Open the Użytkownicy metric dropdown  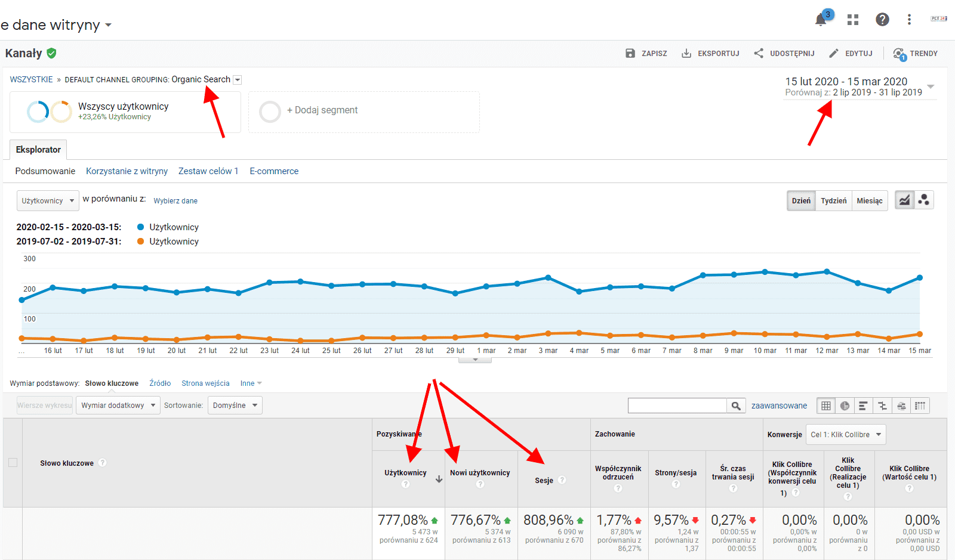(48, 201)
